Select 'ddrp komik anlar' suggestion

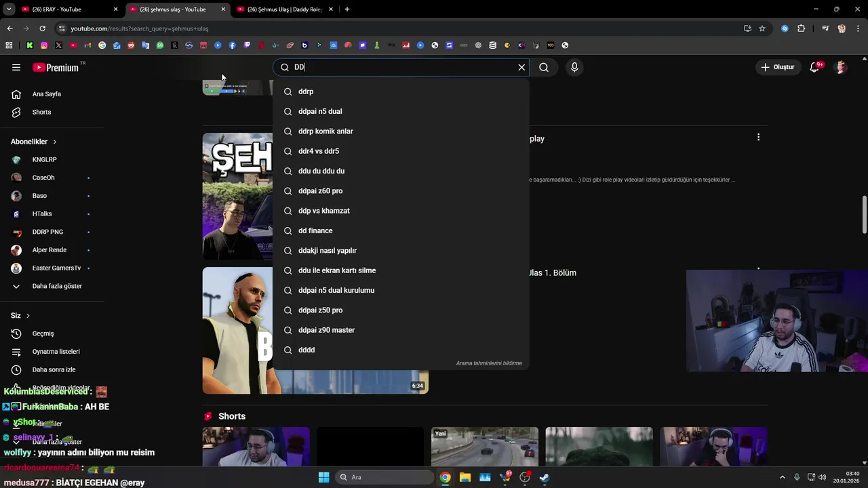pyautogui.click(x=401, y=131)
